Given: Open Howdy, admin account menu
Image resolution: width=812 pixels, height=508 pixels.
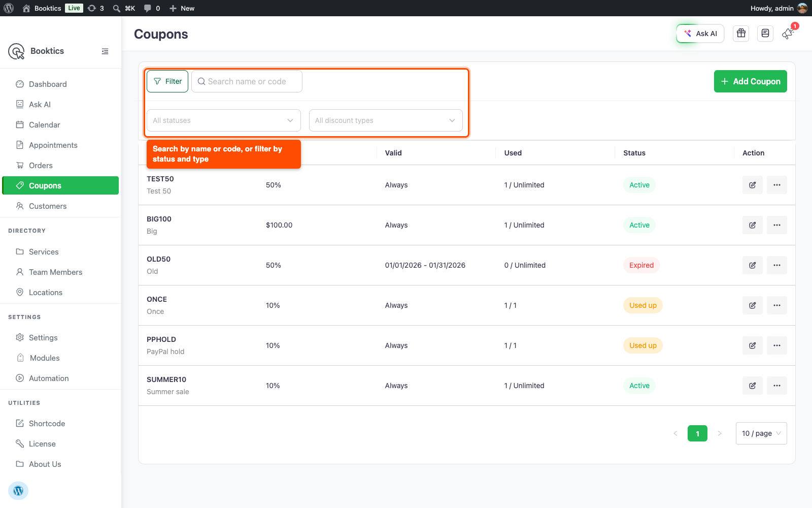Looking at the screenshot, I should (x=779, y=8).
